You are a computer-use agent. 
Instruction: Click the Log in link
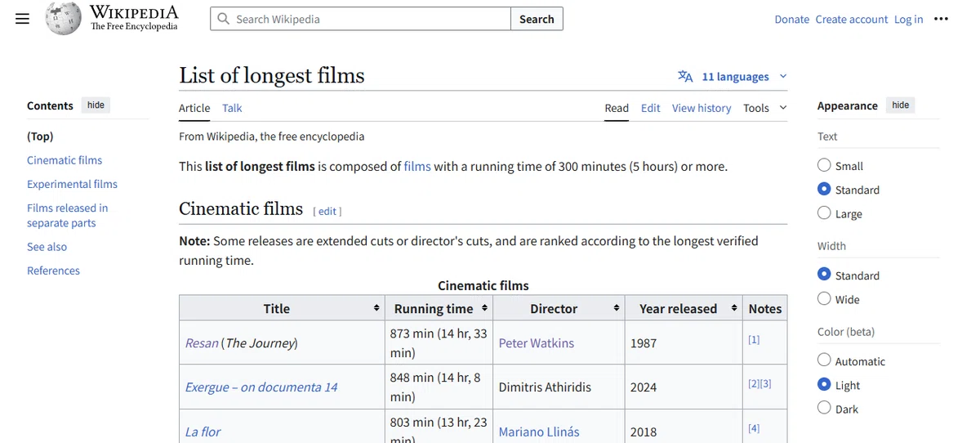pyautogui.click(x=908, y=19)
